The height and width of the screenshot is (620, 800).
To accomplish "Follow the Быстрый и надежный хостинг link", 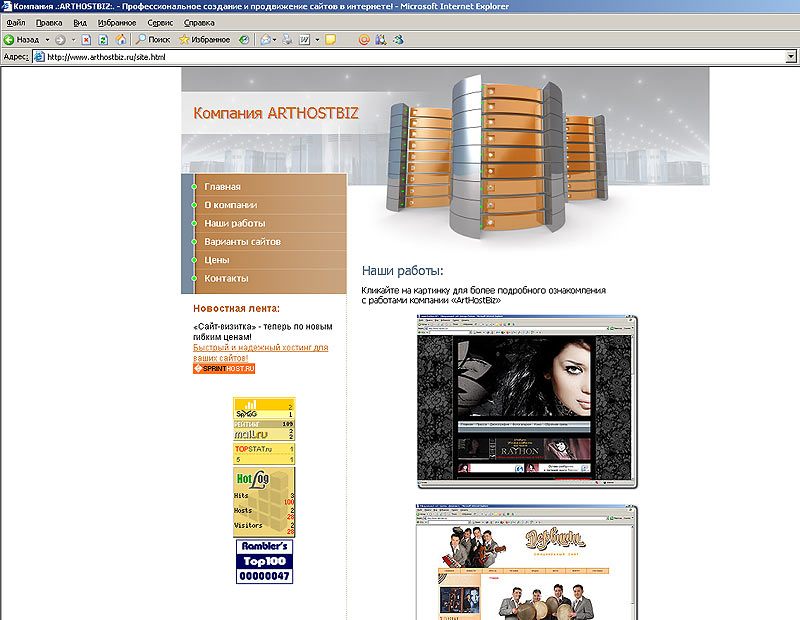I will pos(260,353).
